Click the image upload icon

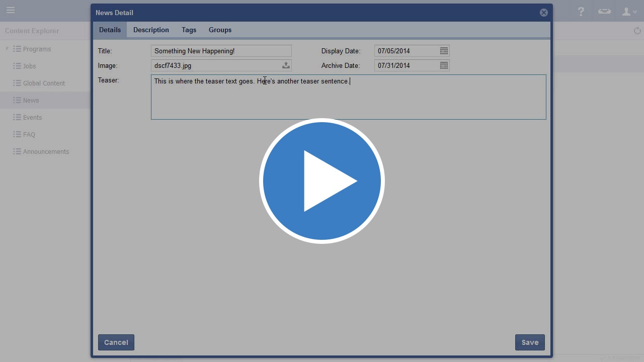[285, 65]
